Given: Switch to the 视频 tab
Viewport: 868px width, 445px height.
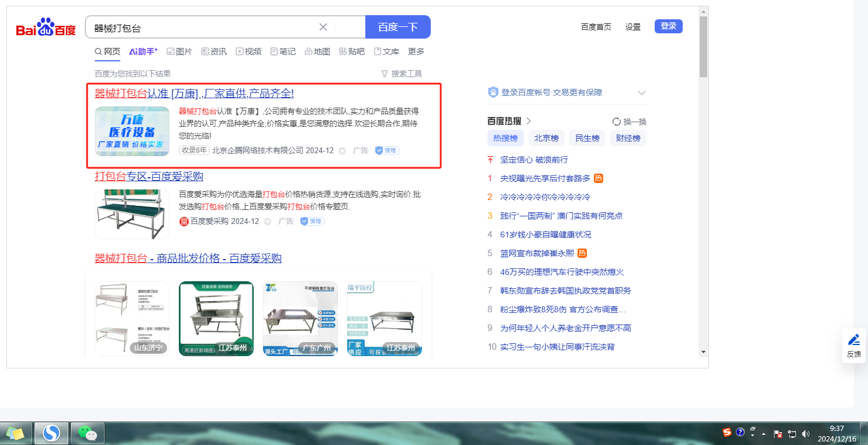Looking at the screenshot, I should pos(248,51).
